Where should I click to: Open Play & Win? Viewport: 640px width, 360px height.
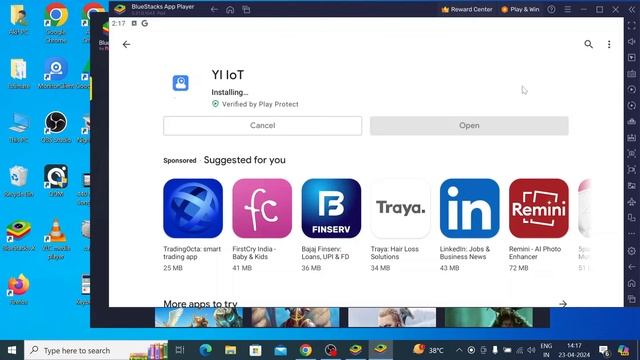pos(520,9)
